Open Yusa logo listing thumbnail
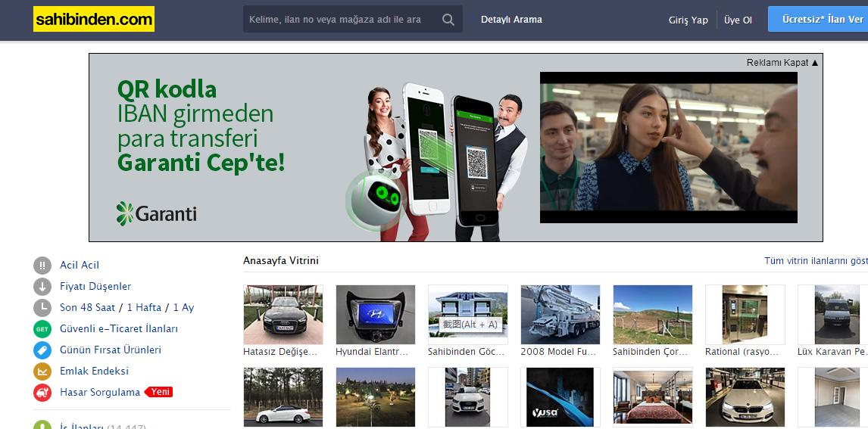Screen dimensions: 868x429 [x=560, y=397]
